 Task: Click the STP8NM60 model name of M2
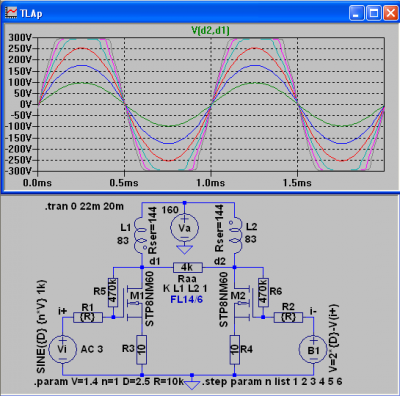[223, 299]
